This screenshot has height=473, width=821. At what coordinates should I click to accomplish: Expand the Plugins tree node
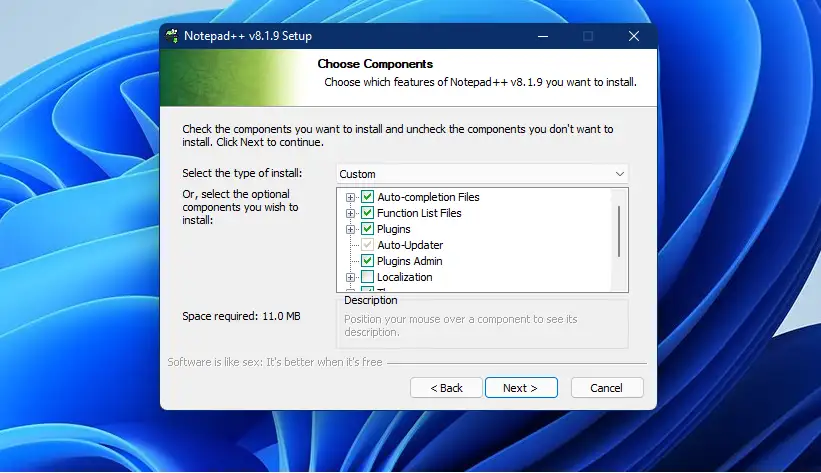pyautogui.click(x=350, y=229)
